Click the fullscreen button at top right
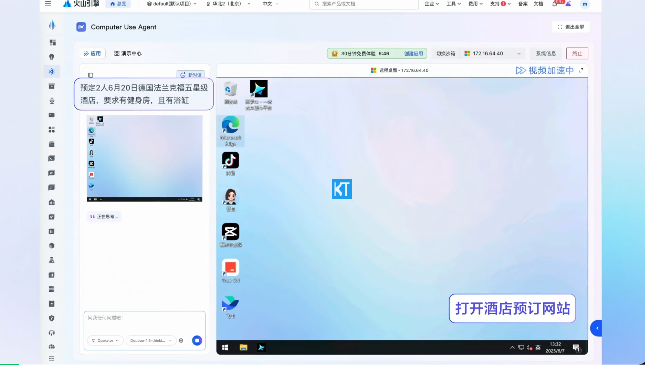 coord(571,27)
